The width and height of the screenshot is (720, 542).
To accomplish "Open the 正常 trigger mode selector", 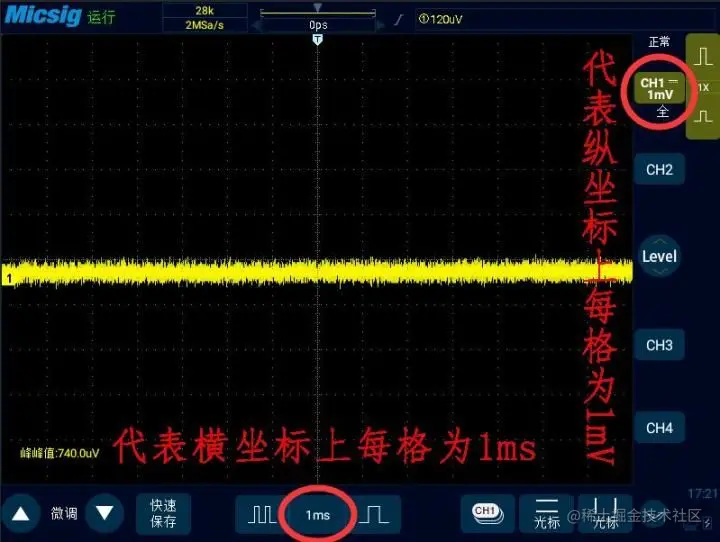I will tap(659, 42).
